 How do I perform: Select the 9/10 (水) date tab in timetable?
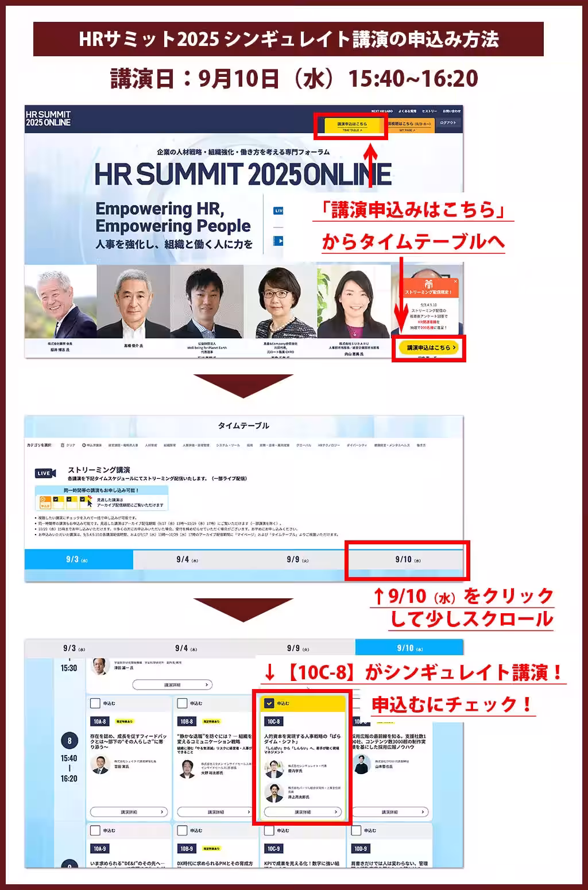[x=407, y=559]
